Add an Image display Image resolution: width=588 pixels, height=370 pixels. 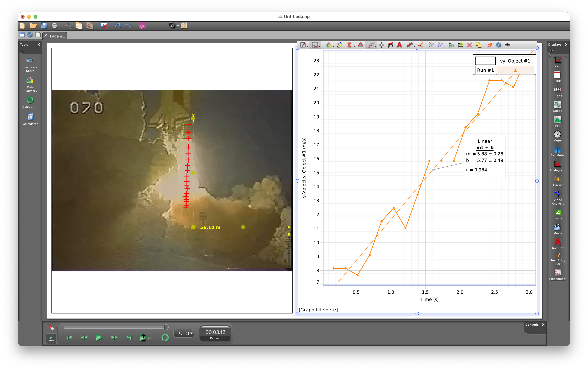tap(558, 214)
